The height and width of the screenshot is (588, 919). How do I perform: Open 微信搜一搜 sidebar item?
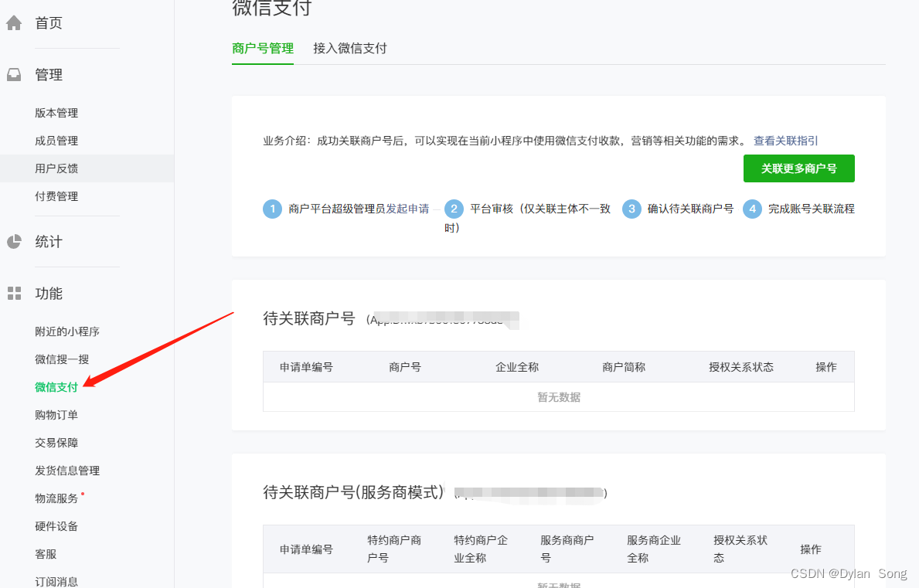(62, 359)
